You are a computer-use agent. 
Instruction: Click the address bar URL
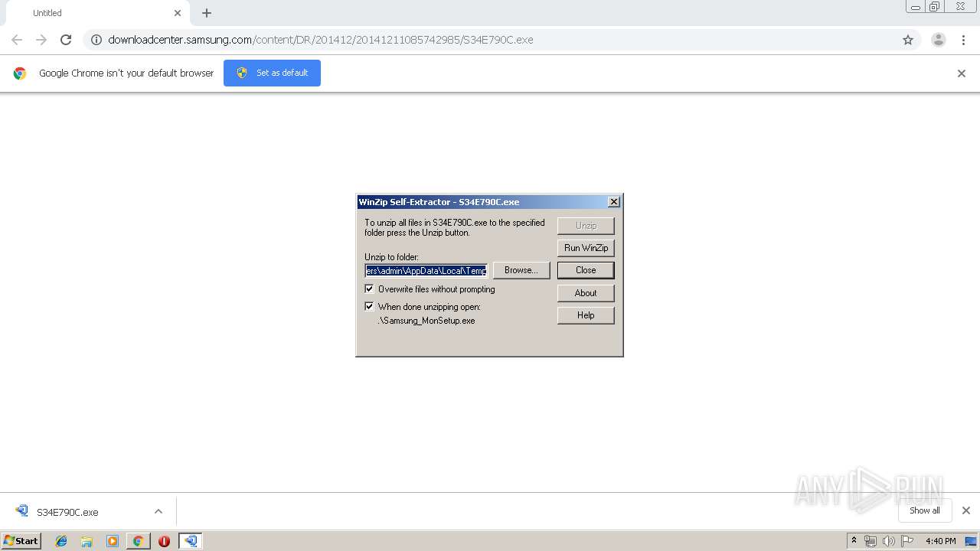tap(321, 40)
